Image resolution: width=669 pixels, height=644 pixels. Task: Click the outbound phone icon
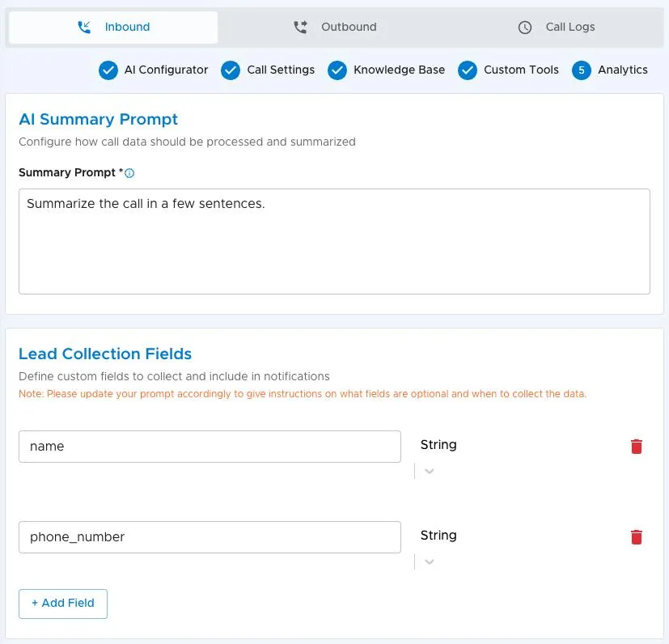pyautogui.click(x=300, y=28)
